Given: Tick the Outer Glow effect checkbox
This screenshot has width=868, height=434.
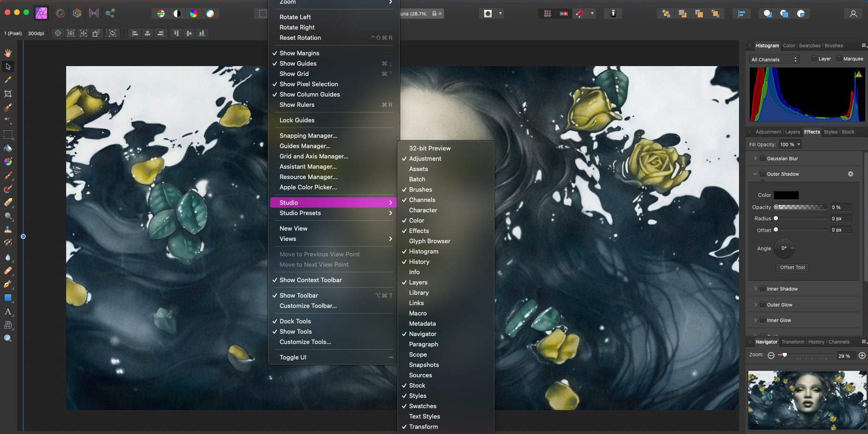Looking at the screenshot, I should click(x=762, y=305).
